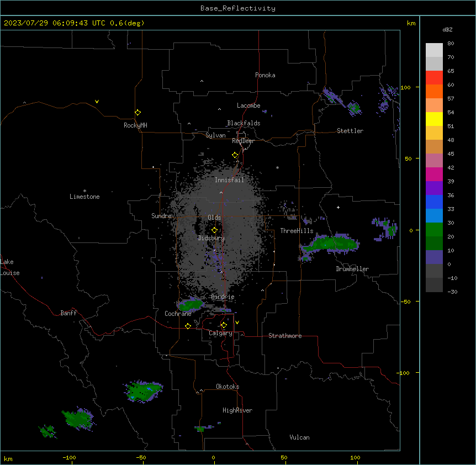Viewport: 476px width, 465px height.
Task: Click the yellow V marker east of Calgary diamond
Action: [237, 323]
